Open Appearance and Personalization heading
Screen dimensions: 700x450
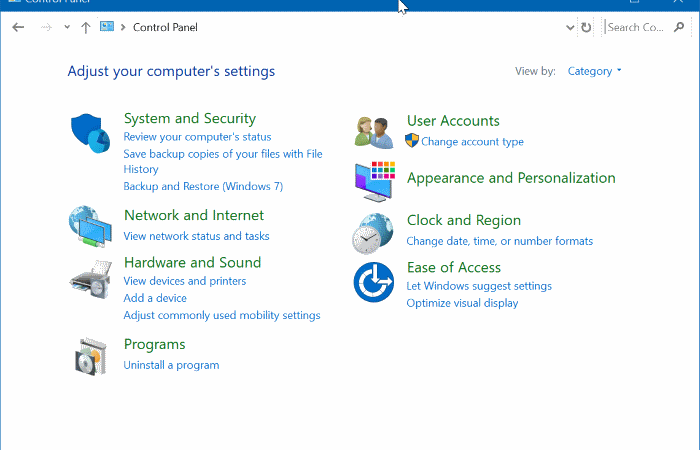[x=511, y=178]
